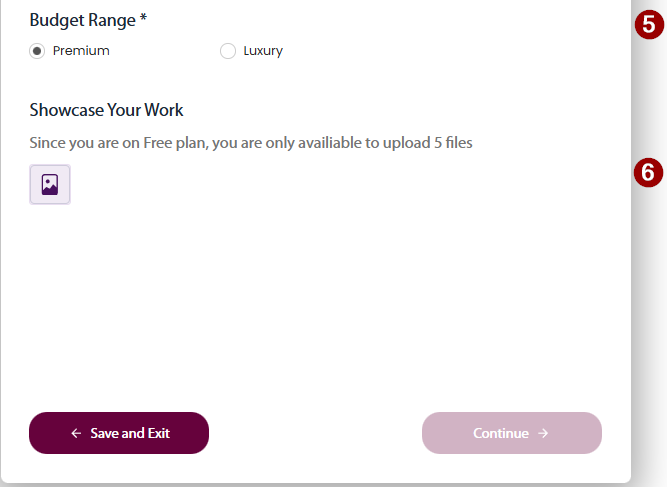Click the step 6 number badge
Image resolution: width=667 pixels, height=487 pixels.
coord(649,172)
